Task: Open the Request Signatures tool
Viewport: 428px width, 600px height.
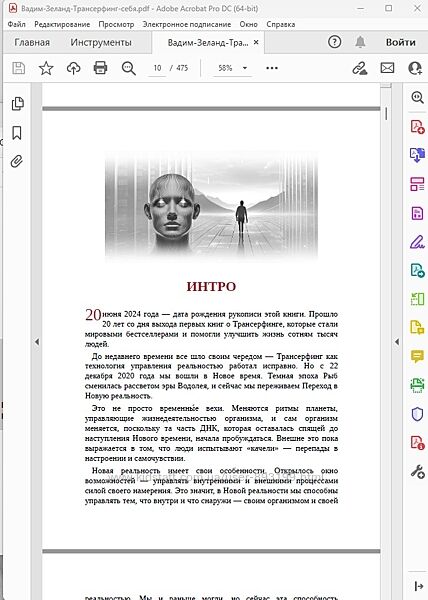Action: [x=417, y=271]
